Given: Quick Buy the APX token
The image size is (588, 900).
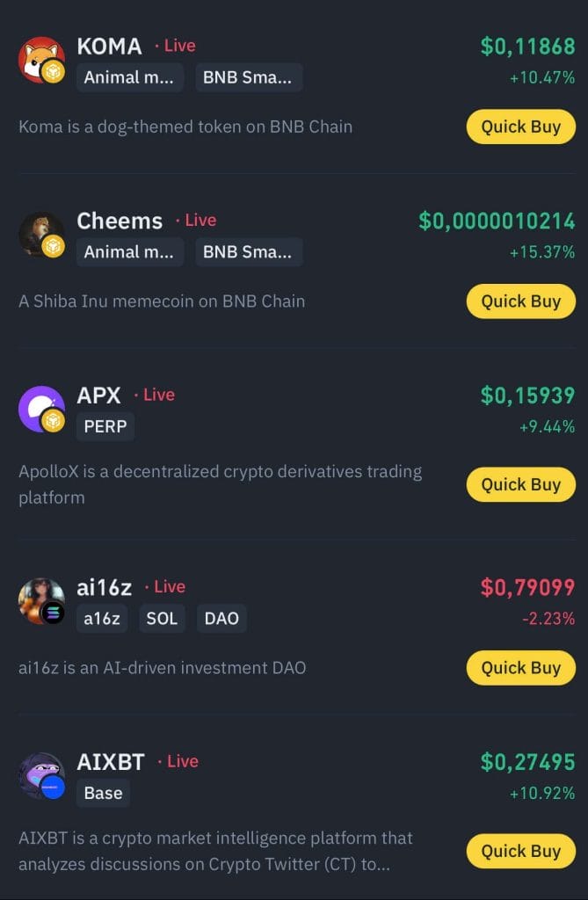Looking at the screenshot, I should 521,485.
